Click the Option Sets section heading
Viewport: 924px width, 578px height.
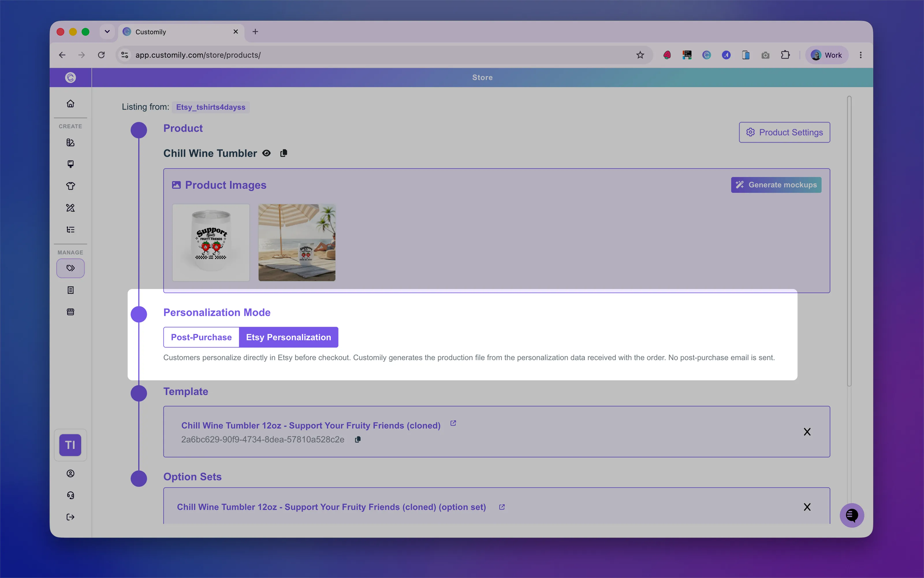point(192,477)
